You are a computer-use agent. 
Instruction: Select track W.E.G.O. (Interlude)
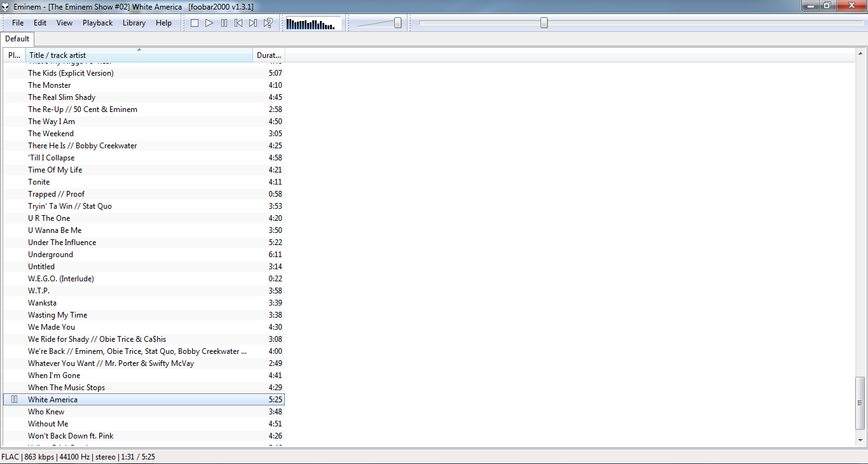click(144, 279)
